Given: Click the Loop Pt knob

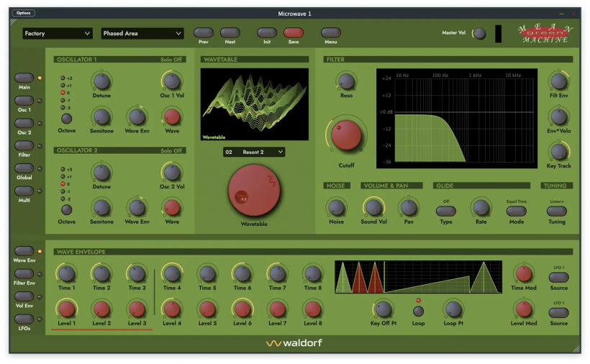Looking at the screenshot, I should click(453, 309).
